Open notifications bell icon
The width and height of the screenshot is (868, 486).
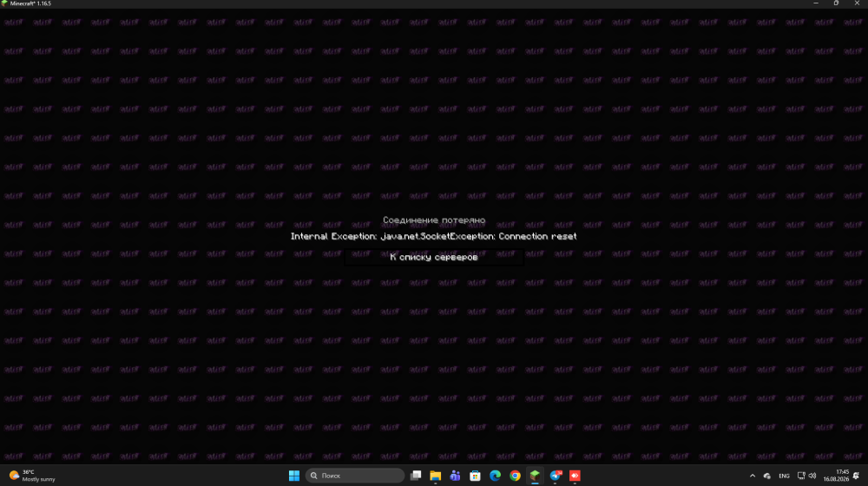point(857,476)
